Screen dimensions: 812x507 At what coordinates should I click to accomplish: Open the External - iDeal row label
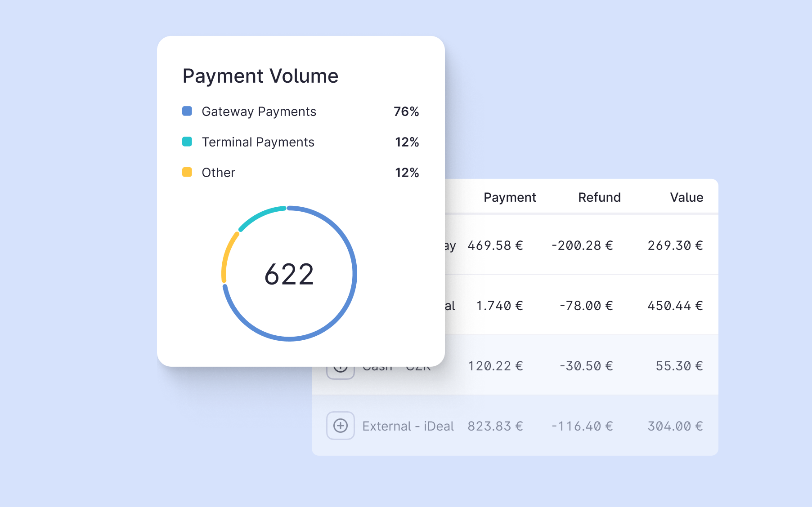(x=408, y=426)
